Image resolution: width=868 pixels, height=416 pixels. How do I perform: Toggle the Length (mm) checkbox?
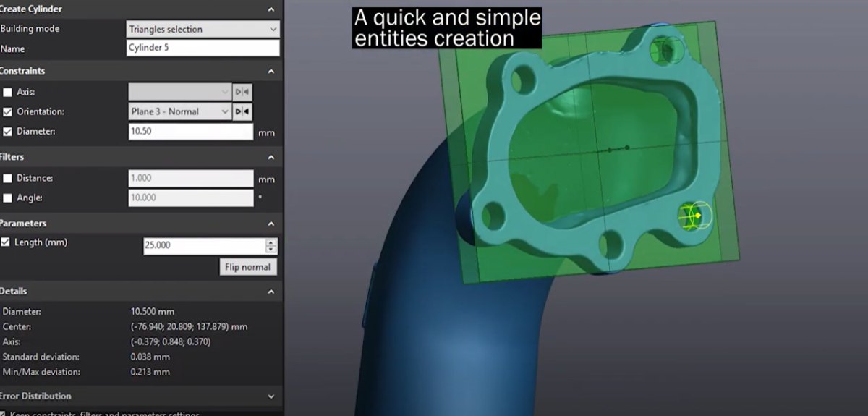coord(6,242)
